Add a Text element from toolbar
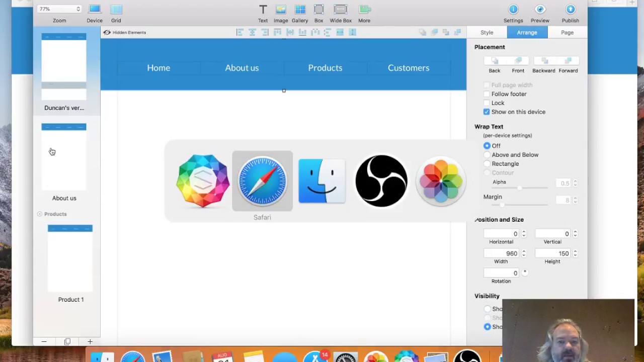Viewport: 644px width, 362px height. pos(263,10)
